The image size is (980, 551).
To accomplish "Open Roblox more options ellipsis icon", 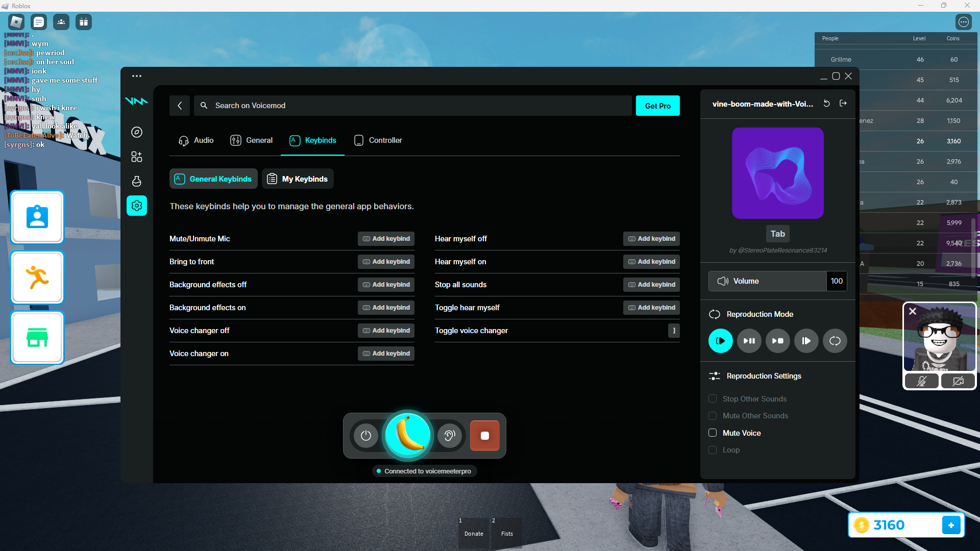I will point(964,22).
